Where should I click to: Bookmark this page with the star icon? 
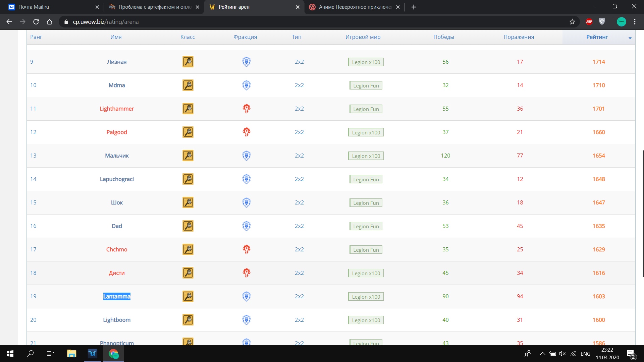click(572, 22)
